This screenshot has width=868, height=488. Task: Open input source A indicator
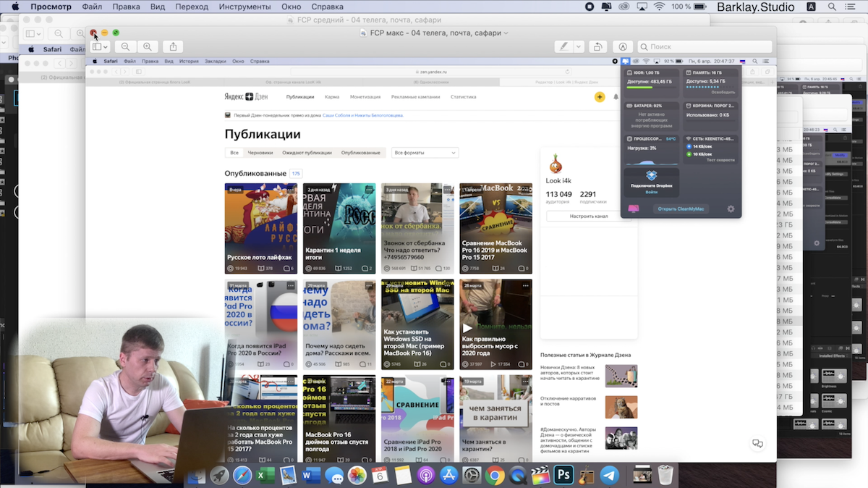click(x=811, y=7)
